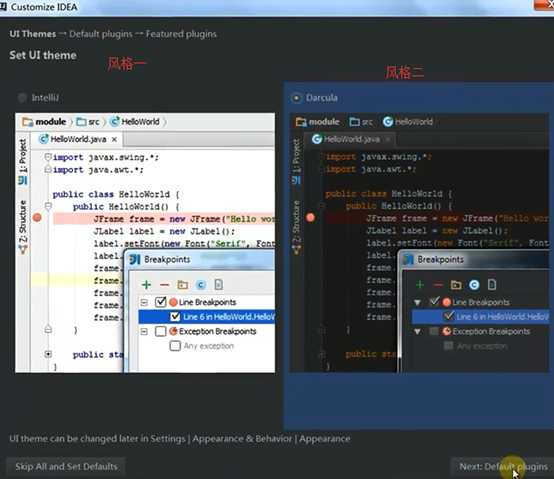The image size is (554, 479).
Task: Expand folded public static method in light preview
Action: pyautogui.click(x=48, y=354)
